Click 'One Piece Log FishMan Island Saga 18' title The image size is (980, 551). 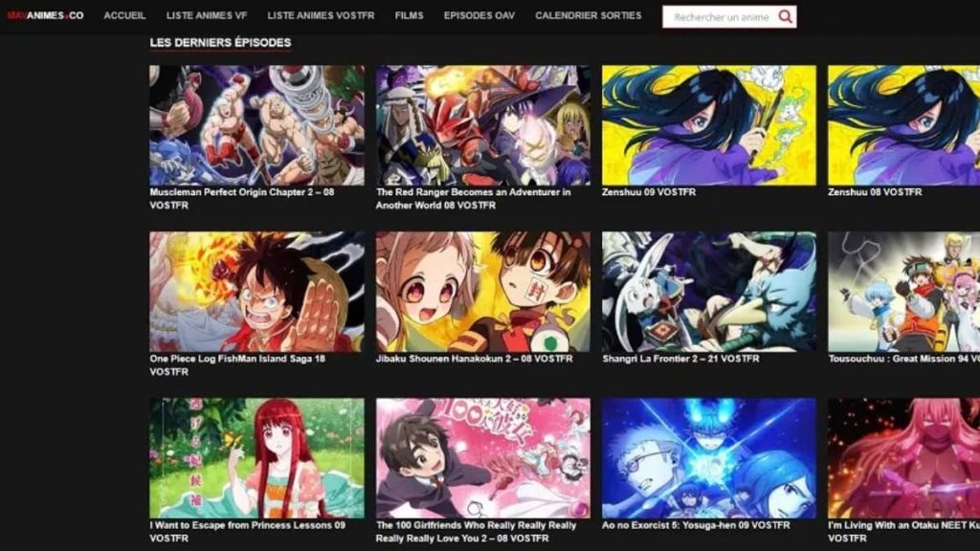tap(237, 364)
